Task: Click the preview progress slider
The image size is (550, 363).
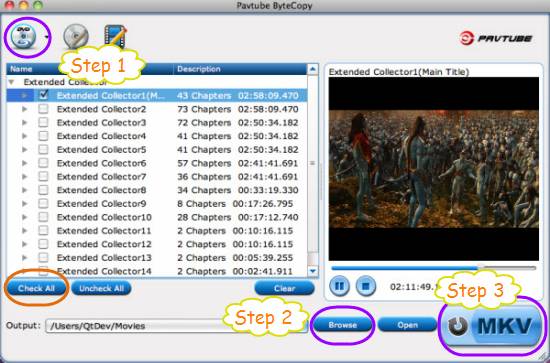Action: pos(434,268)
